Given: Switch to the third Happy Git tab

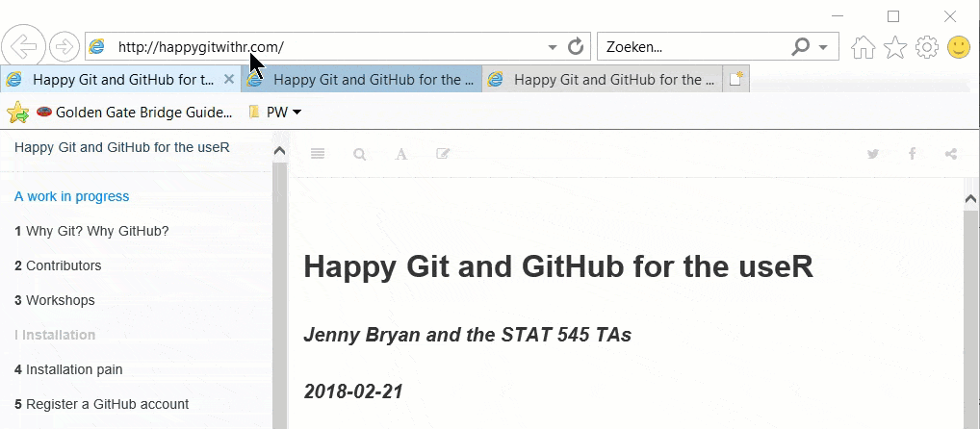Looking at the screenshot, I should click(603, 79).
